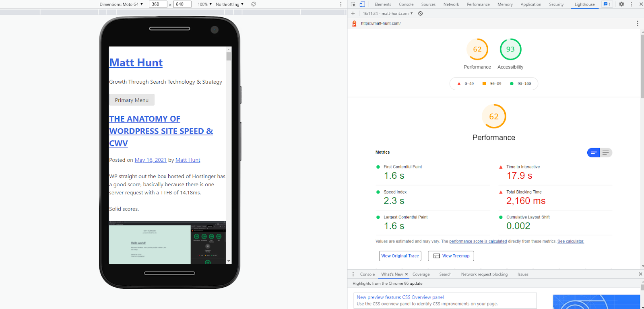Click the Speed Index metric
The image size is (644, 309).
(x=433, y=198)
